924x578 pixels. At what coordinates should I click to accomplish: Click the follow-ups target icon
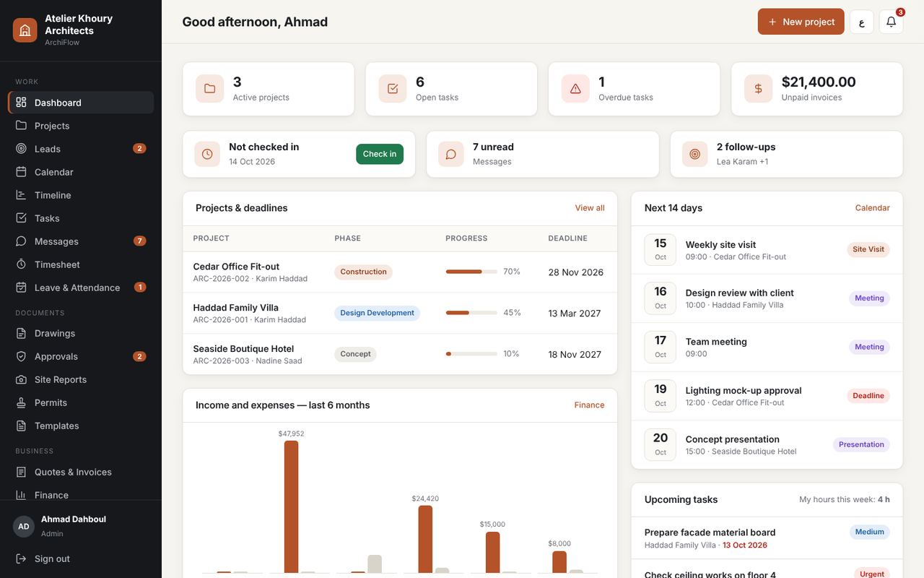695,154
